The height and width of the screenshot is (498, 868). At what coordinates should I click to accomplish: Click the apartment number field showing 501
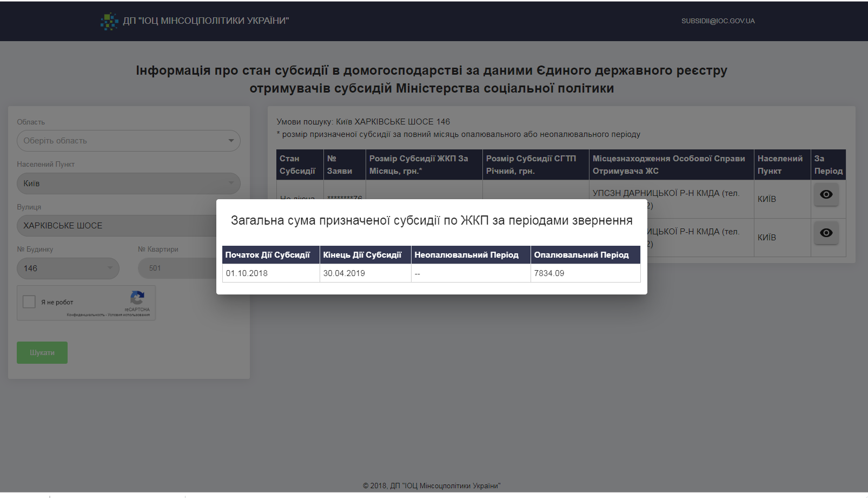176,268
